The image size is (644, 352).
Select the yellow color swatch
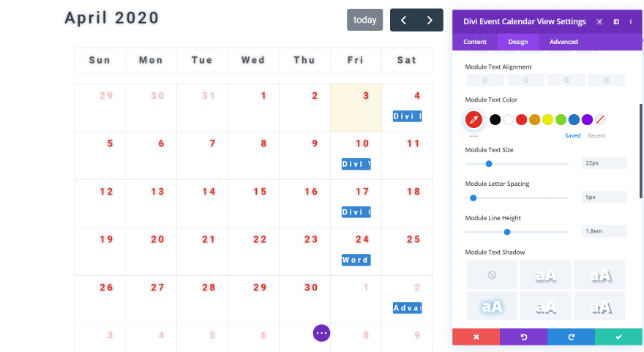click(x=548, y=119)
